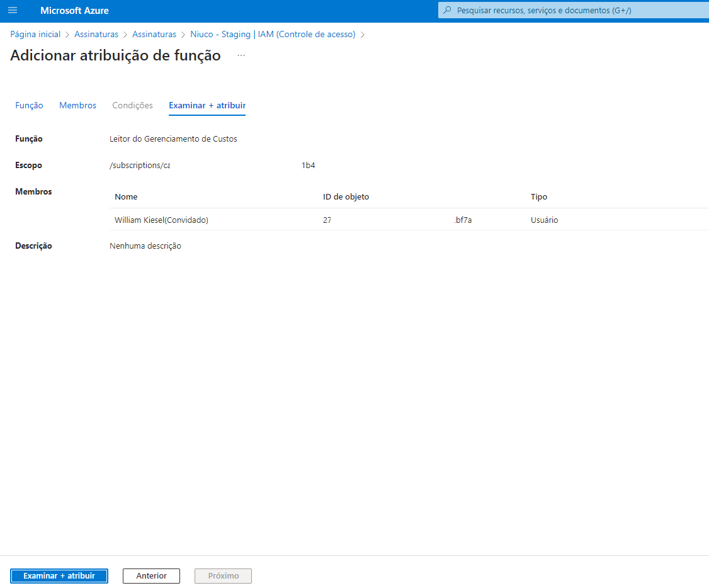709x588 pixels.
Task: Switch to the Membros tab
Action: [x=78, y=105]
